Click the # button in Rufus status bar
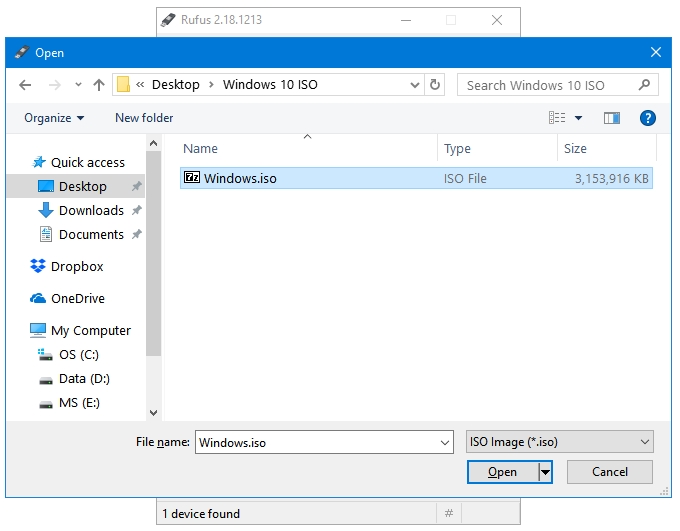 tap(449, 514)
